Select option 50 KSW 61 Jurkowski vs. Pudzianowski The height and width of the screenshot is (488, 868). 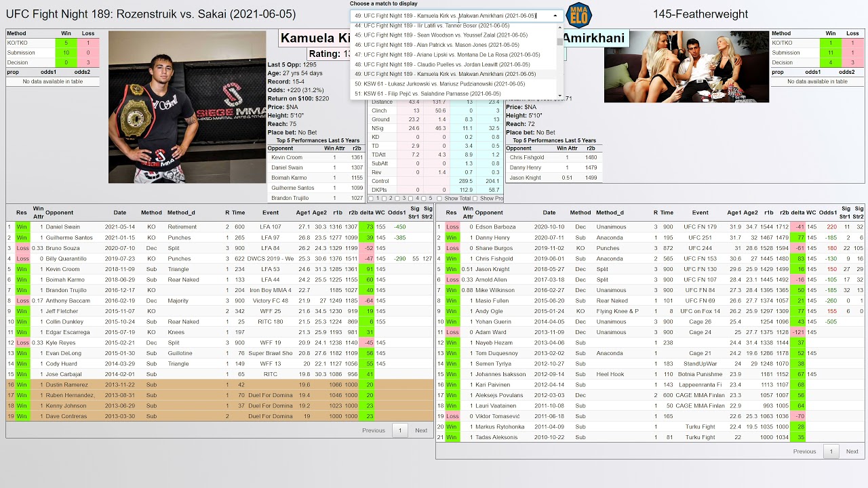click(x=454, y=84)
